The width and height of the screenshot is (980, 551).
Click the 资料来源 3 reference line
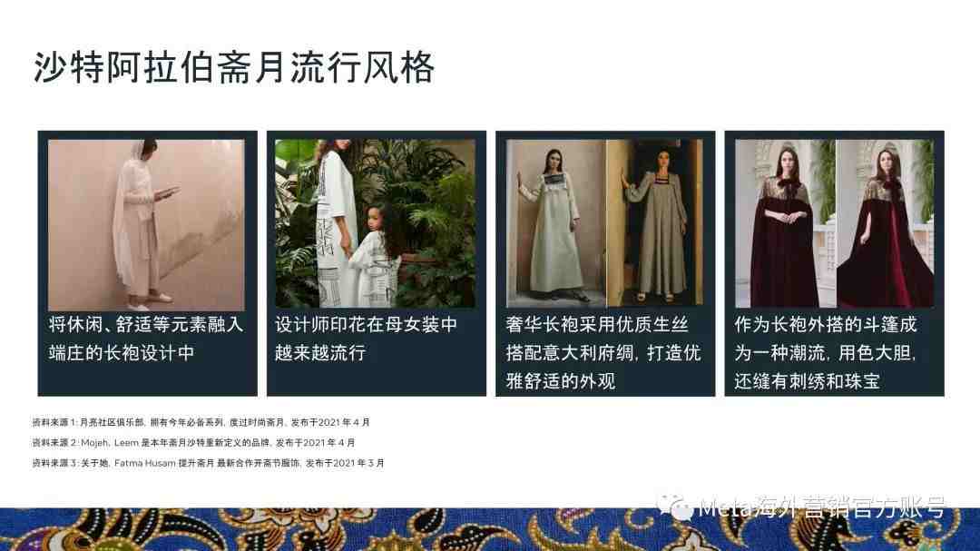[x=208, y=464]
